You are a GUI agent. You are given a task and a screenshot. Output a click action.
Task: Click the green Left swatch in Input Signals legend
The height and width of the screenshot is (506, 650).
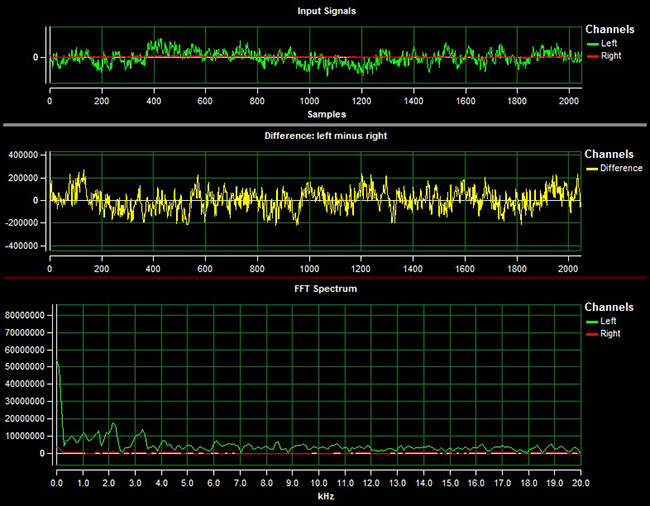point(592,44)
